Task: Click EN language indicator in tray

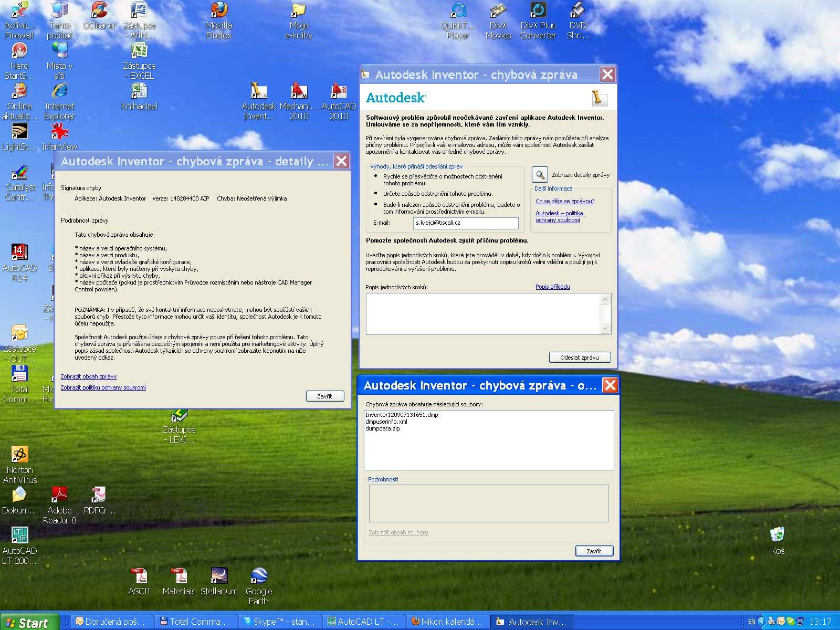Action: [x=751, y=622]
